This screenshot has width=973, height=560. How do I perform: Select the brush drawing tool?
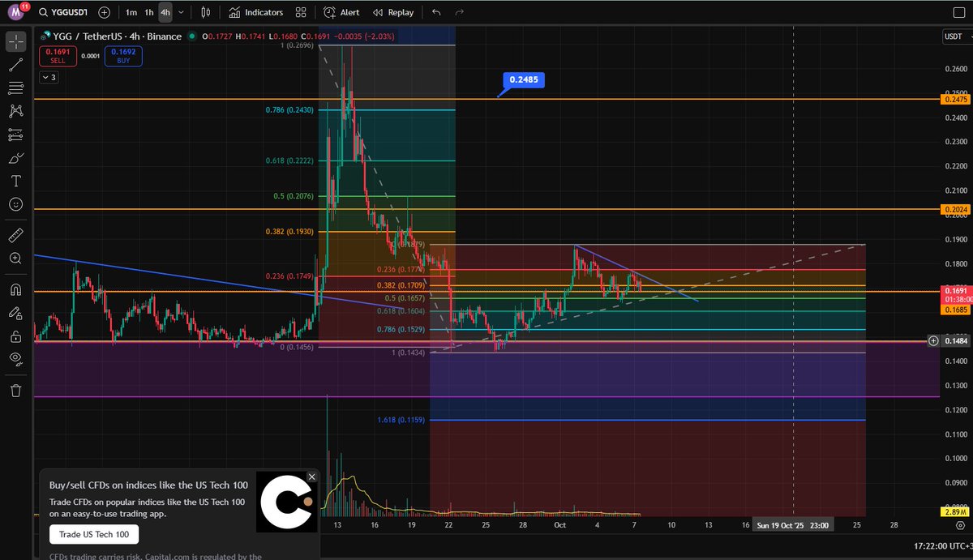[x=16, y=158]
